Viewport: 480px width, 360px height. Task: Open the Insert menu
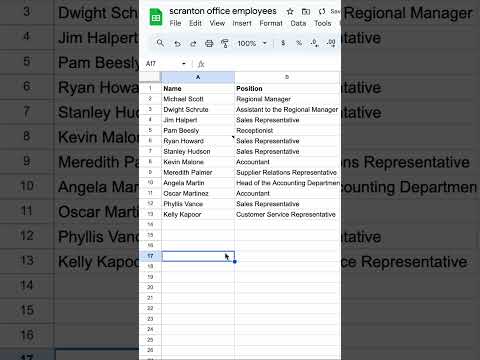(x=242, y=23)
